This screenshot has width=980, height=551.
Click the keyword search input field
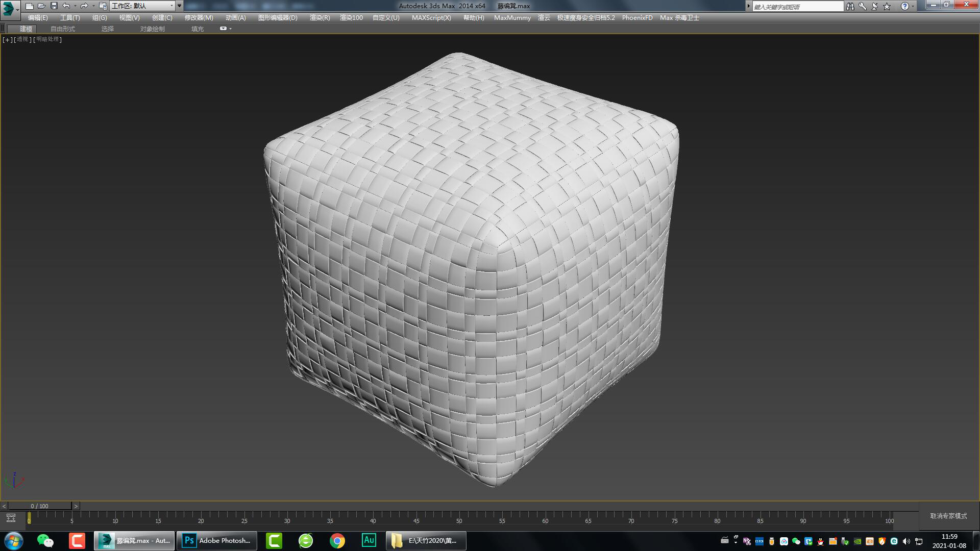point(797,7)
